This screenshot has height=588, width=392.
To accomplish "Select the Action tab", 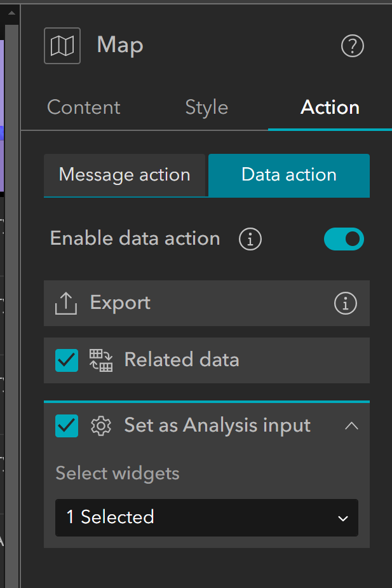I will tap(330, 107).
